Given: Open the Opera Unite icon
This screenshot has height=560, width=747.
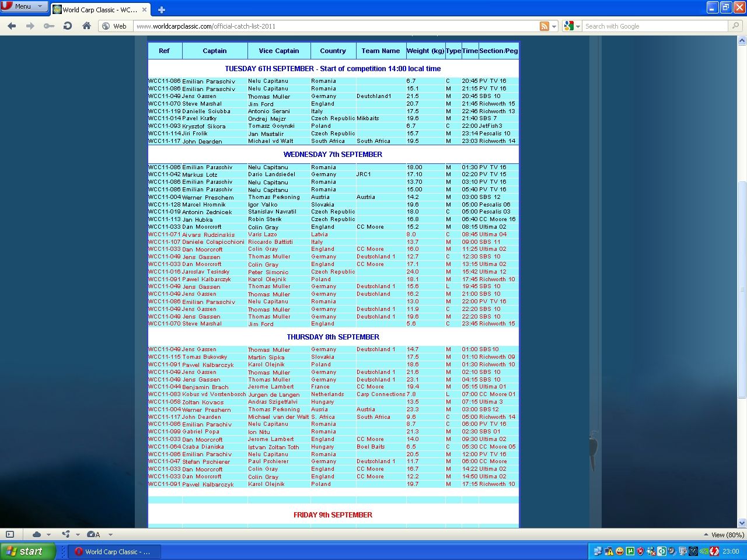Looking at the screenshot, I should (65, 534).
